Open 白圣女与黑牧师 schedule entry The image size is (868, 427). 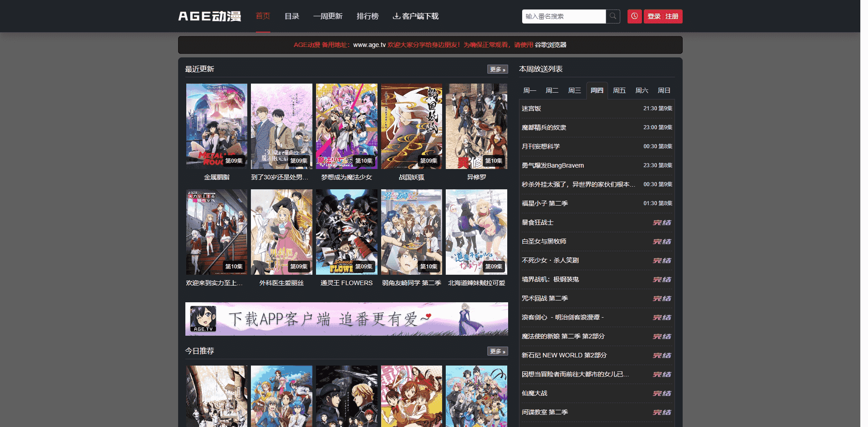pos(544,241)
